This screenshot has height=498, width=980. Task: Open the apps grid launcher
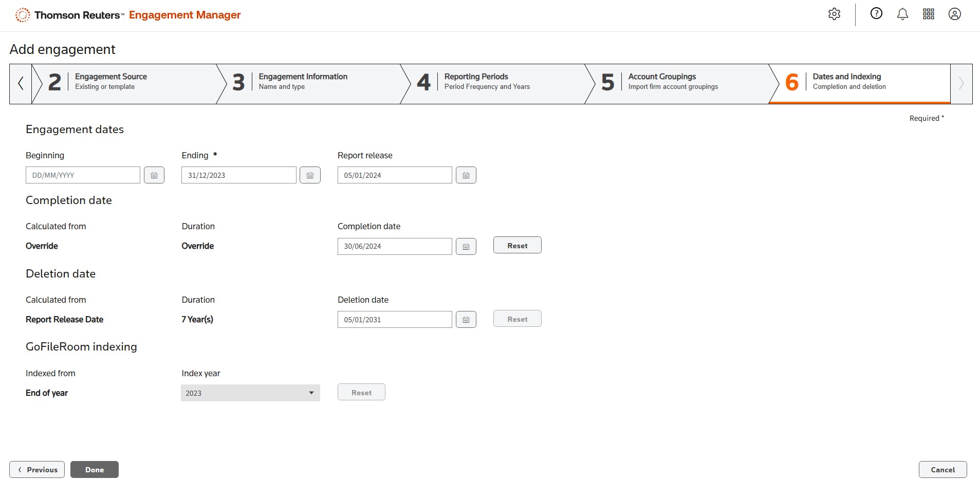(929, 14)
